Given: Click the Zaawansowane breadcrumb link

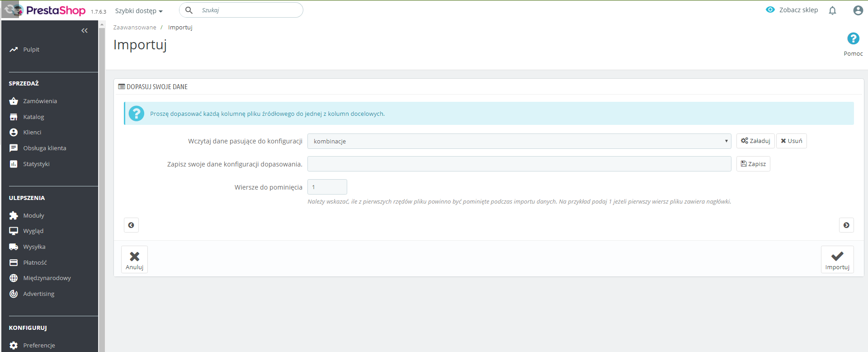Looking at the screenshot, I should click(x=135, y=27).
